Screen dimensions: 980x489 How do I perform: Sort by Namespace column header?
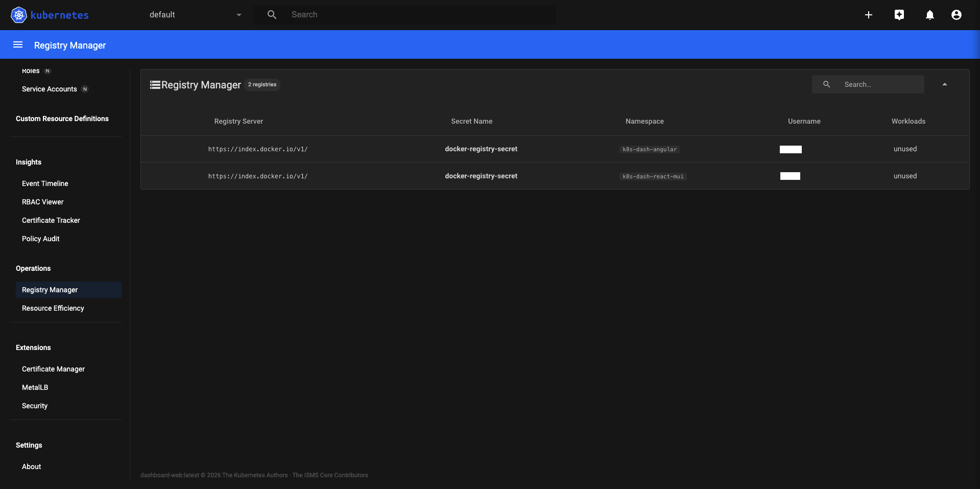(x=644, y=121)
